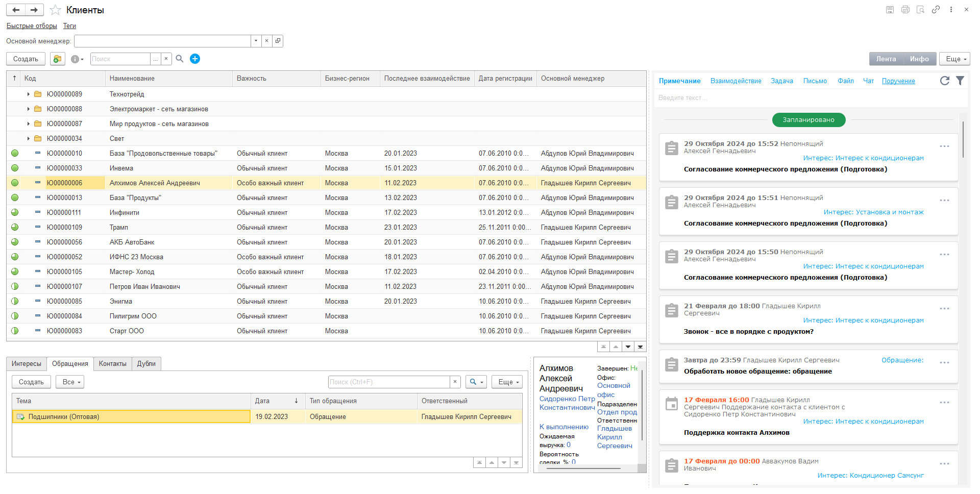
Task: Go back with the left arrow button
Action: point(16,10)
